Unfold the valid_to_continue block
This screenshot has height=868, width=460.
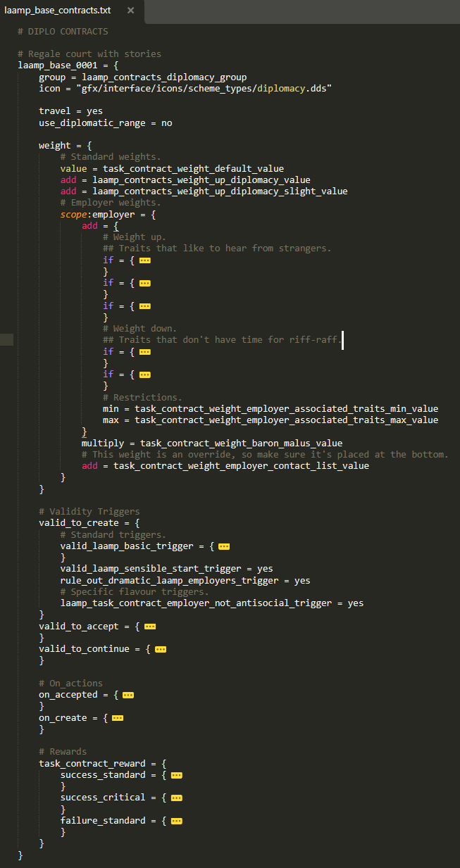pos(161,649)
